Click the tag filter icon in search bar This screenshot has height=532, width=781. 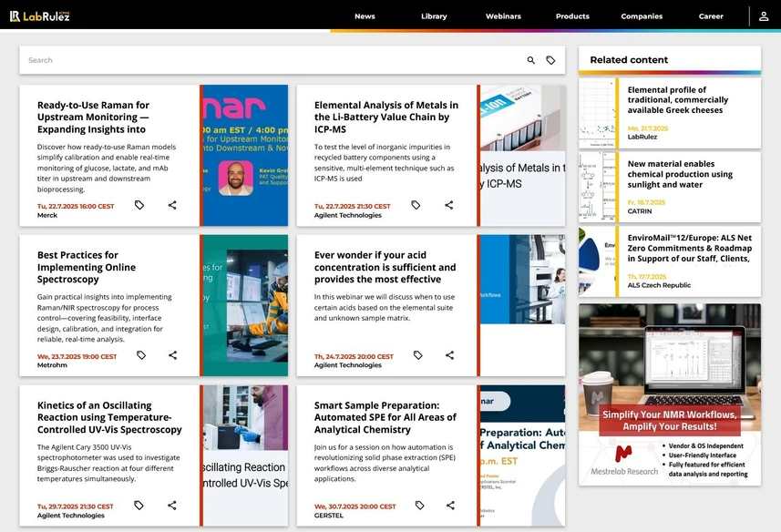click(550, 60)
